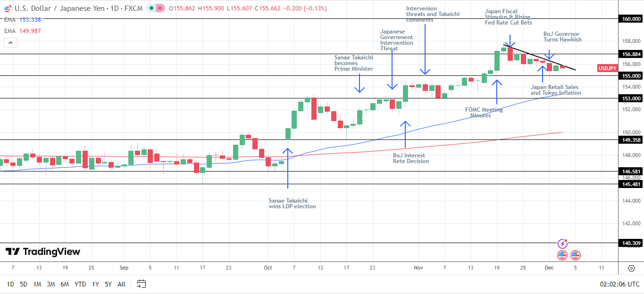Collapse the indicator legend with the chevron
Viewport: 644px width, 294px height.
pos(10,42)
